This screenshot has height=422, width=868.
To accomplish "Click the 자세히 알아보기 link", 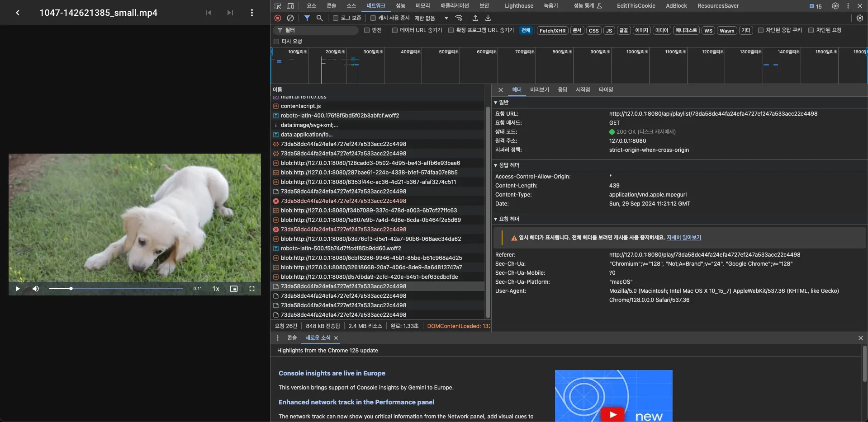I will (683, 238).
